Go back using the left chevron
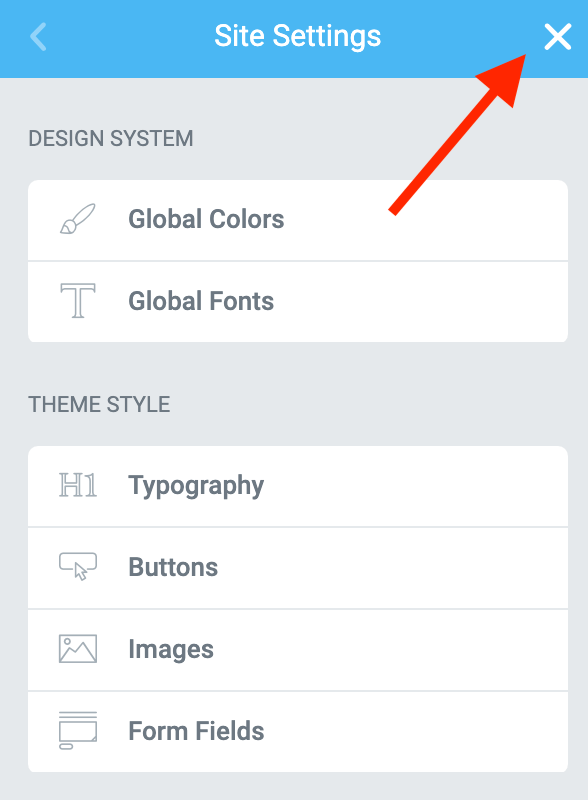The width and height of the screenshot is (588, 800). tap(38, 37)
